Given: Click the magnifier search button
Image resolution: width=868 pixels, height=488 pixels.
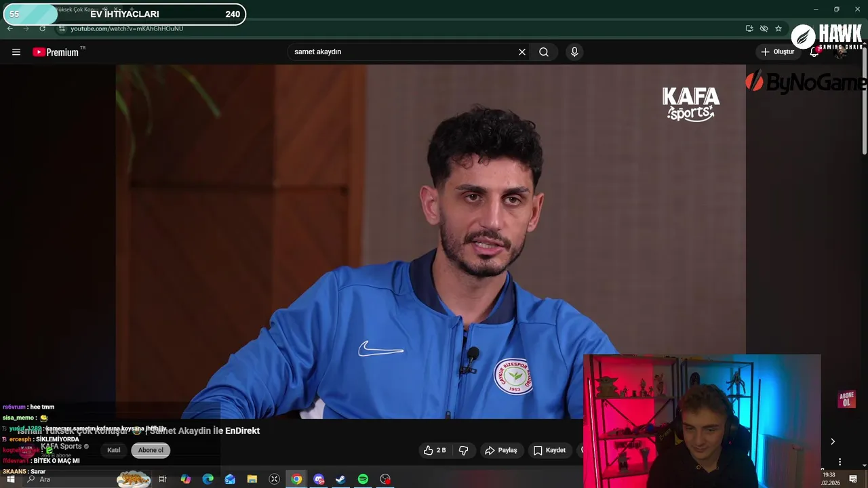Looking at the screenshot, I should tap(544, 52).
